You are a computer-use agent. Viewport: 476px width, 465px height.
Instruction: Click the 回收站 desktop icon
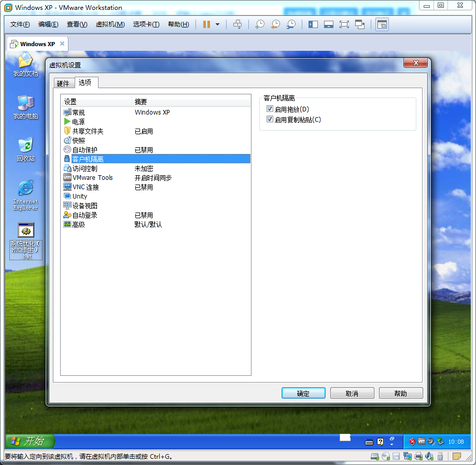pyautogui.click(x=25, y=150)
